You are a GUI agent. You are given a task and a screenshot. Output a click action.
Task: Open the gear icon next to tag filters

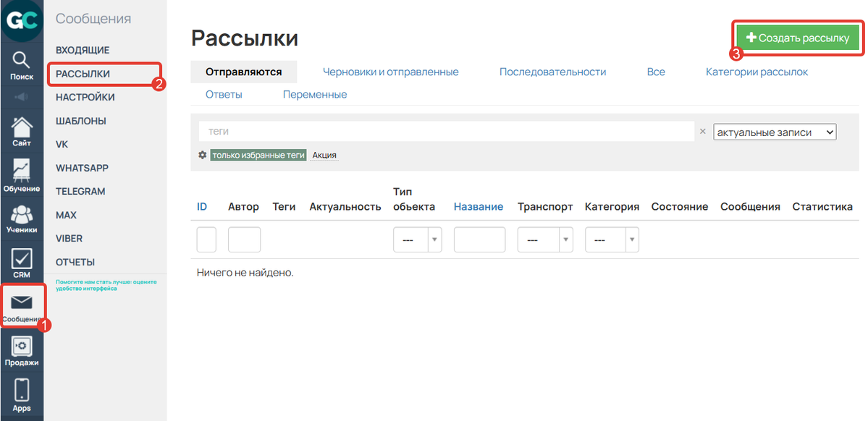[x=202, y=154]
